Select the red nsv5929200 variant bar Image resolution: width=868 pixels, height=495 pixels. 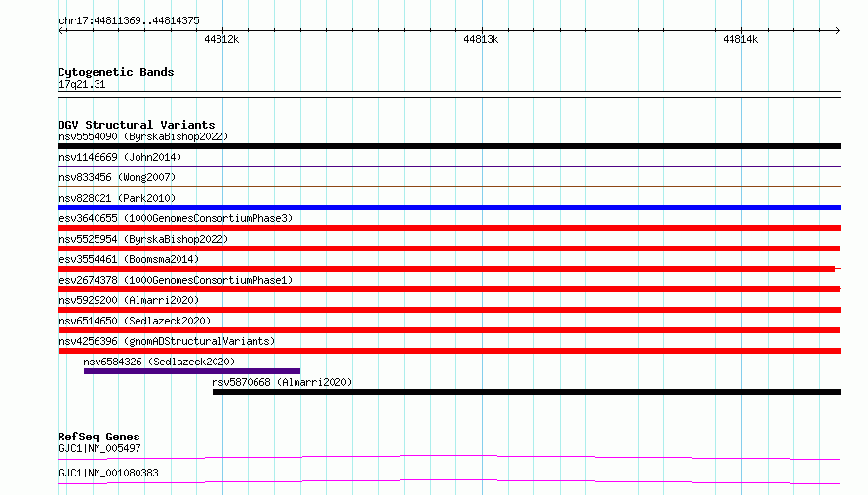pos(449,310)
